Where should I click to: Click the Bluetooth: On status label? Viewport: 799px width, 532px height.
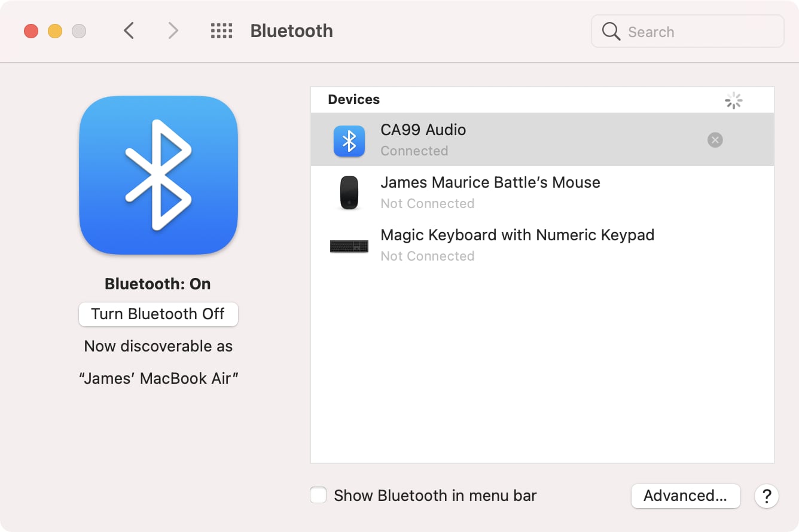(158, 284)
